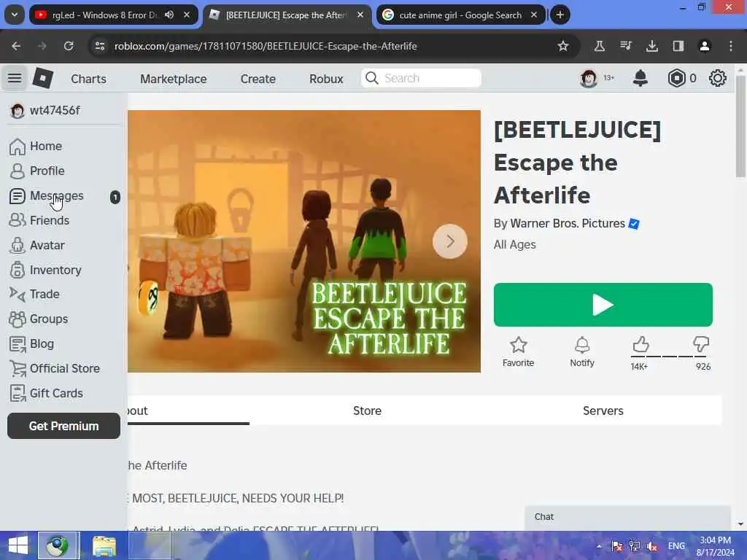Click the browser address bar URL
This screenshot has height=560, width=747.
click(266, 46)
